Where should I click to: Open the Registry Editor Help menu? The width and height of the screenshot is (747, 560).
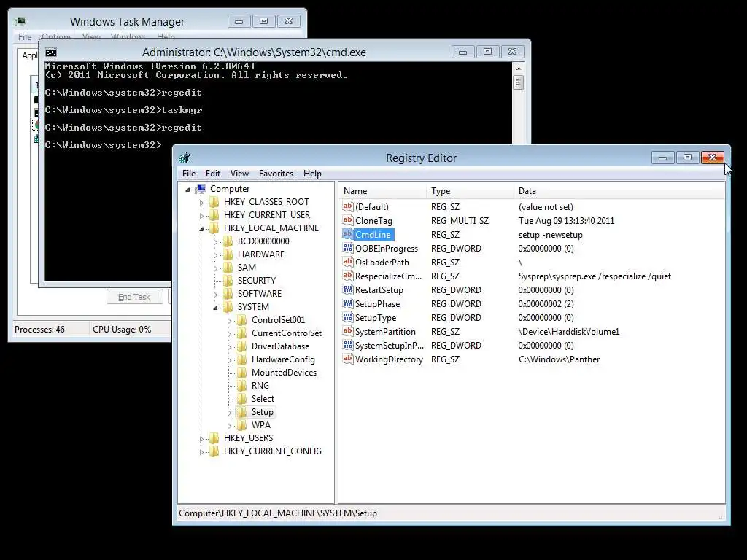(x=312, y=174)
